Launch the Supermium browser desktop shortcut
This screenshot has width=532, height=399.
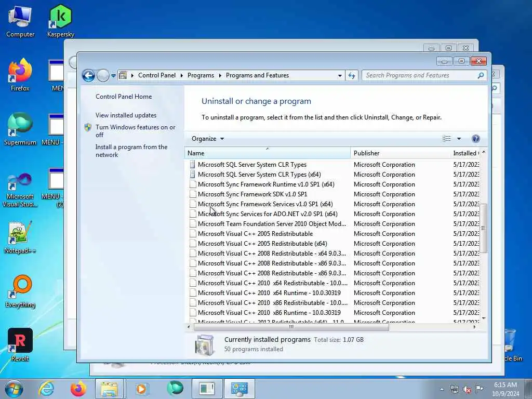click(20, 129)
